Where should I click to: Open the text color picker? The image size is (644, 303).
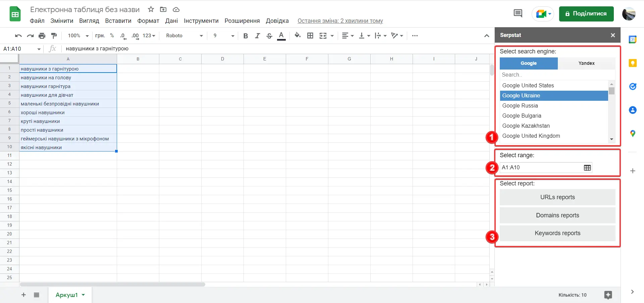click(x=281, y=36)
